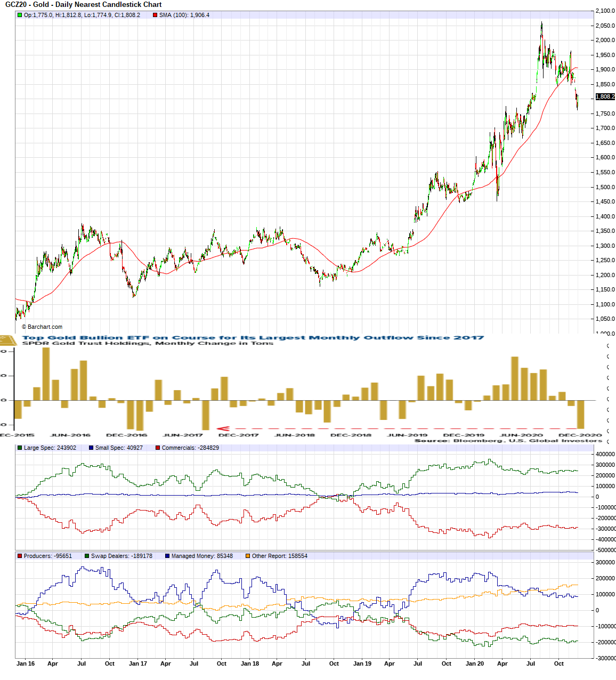
Task: Click the Jan 20 date axis label
Action: click(x=474, y=663)
